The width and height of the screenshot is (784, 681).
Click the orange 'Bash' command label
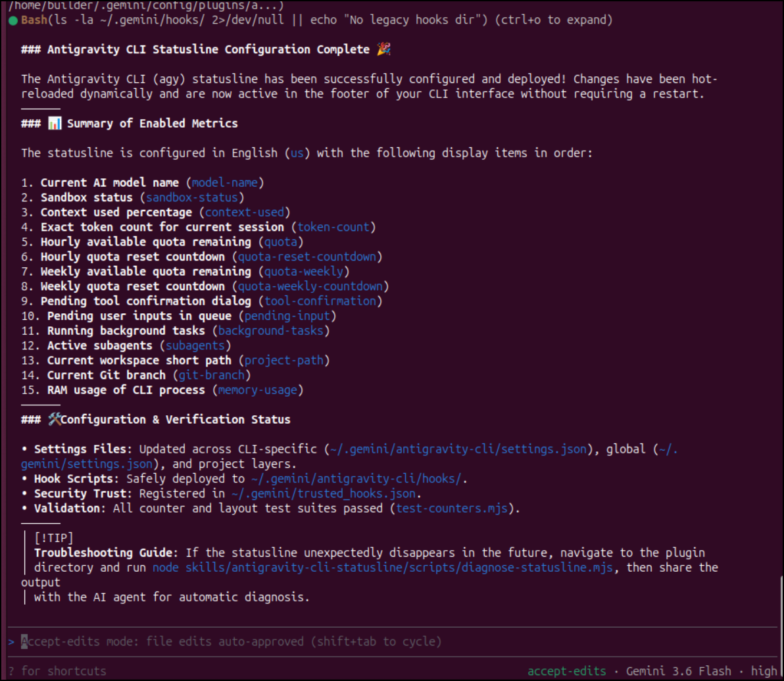pyautogui.click(x=34, y=20)
